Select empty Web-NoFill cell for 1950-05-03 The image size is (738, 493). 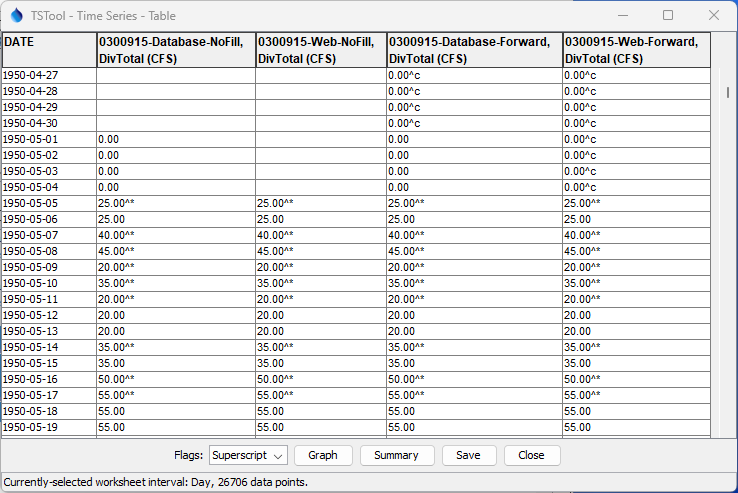(x=321, y=171)
